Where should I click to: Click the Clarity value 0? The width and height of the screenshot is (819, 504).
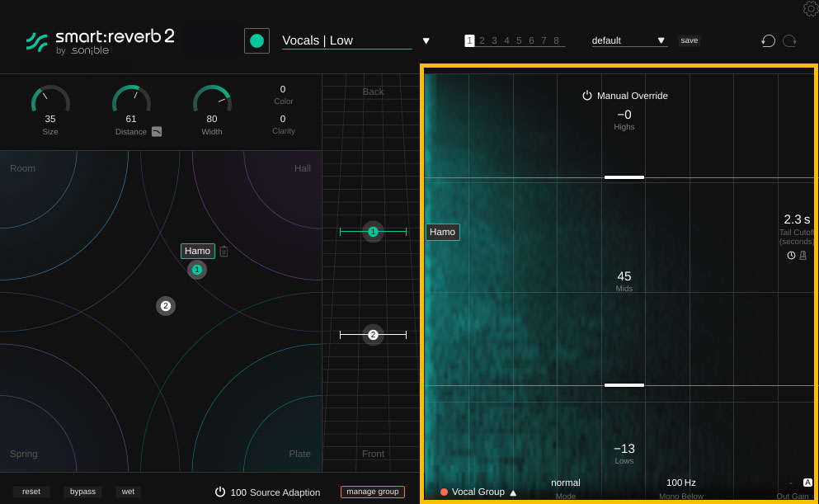click(x=283, y=119)
